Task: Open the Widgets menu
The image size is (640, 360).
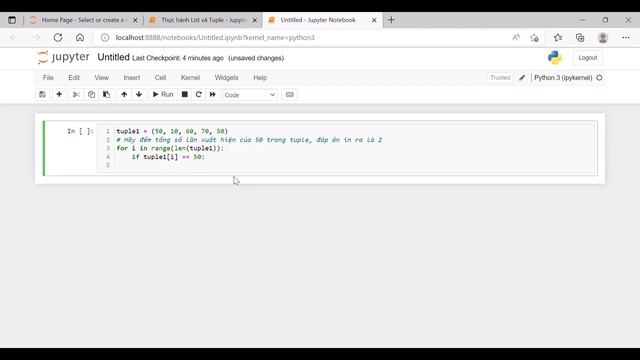Action: pos(227,78)
